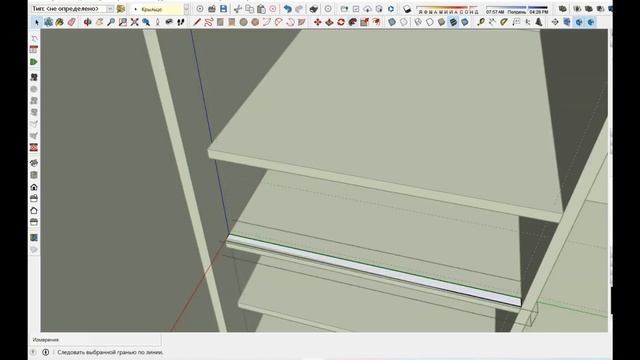
Task: Click the Измерения measurements field
Action: pyautogui.click(x=96, y=340)
